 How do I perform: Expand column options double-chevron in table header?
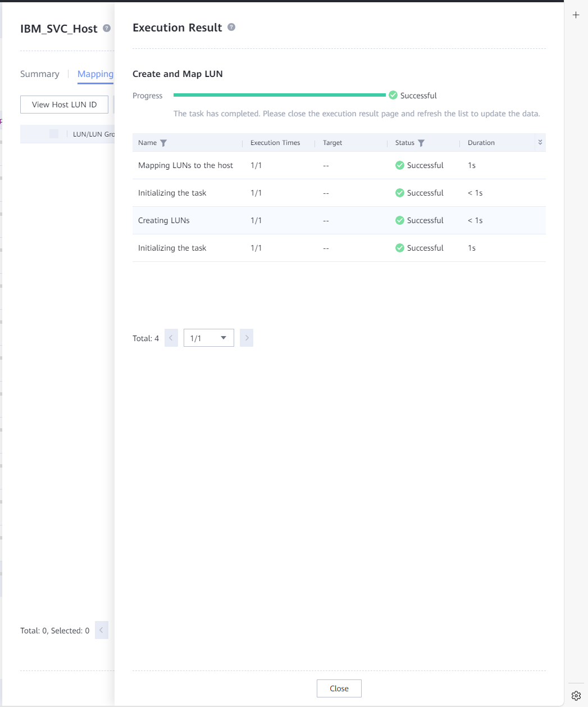point(540,142)
